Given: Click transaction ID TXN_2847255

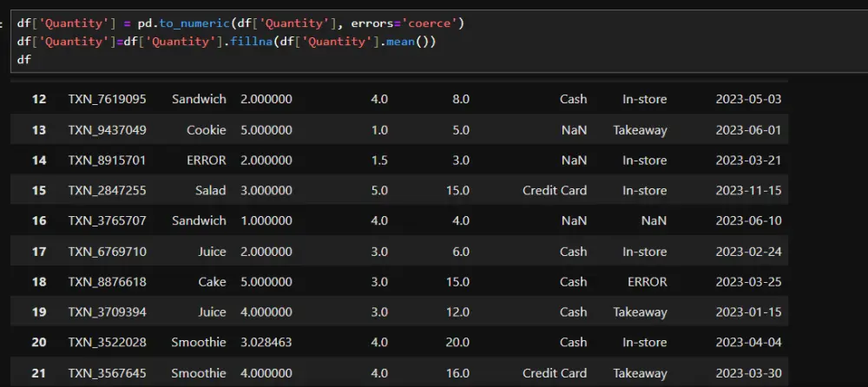Looking at the screenshot, I should pyautogui.click(x=108, y=190).
